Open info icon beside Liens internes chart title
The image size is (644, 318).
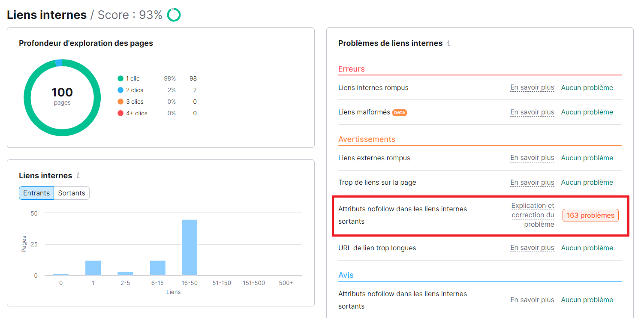pyautogui.click(x=78, y=176)
